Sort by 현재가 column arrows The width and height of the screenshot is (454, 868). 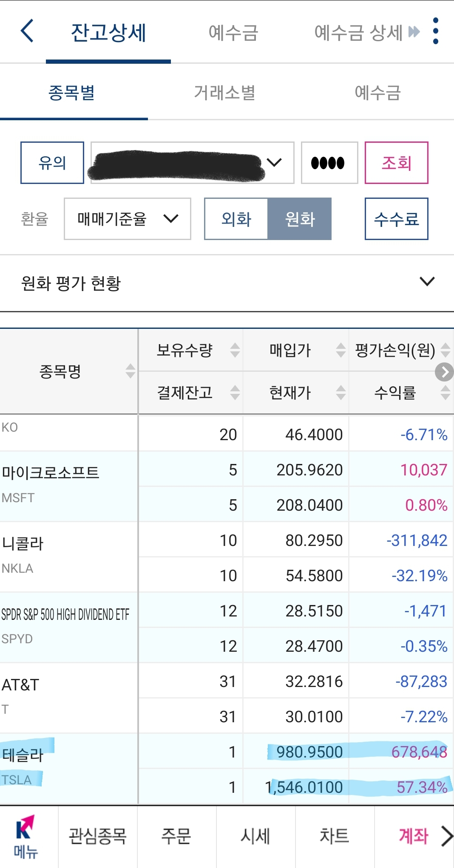pos(340,392)
